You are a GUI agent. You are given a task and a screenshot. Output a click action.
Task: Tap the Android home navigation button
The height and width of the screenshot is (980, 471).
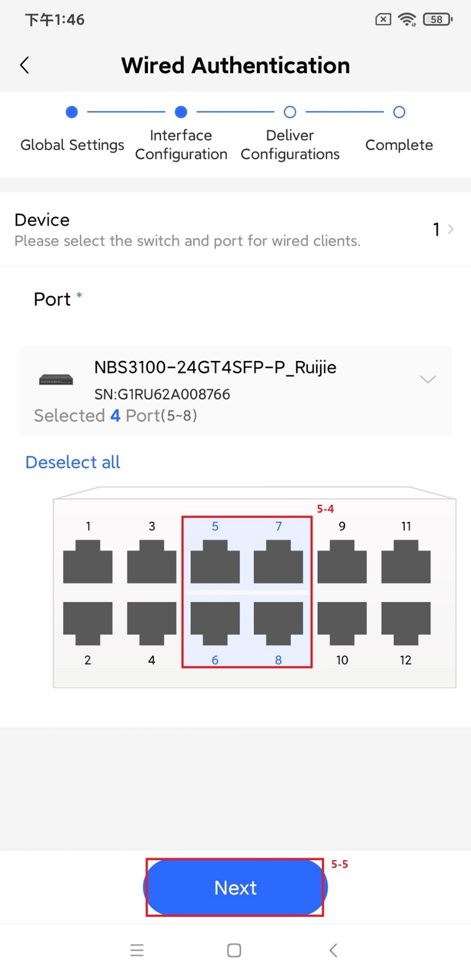coord(234,950)
